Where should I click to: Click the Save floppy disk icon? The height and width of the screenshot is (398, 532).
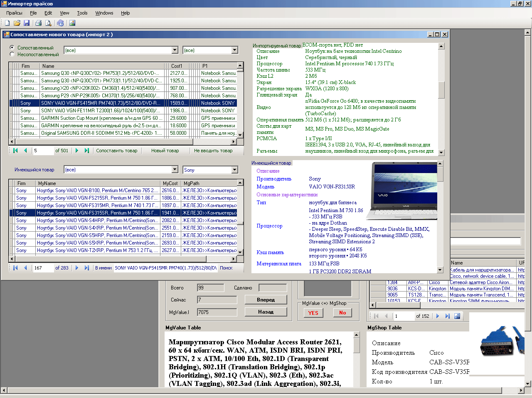[27, 23]
